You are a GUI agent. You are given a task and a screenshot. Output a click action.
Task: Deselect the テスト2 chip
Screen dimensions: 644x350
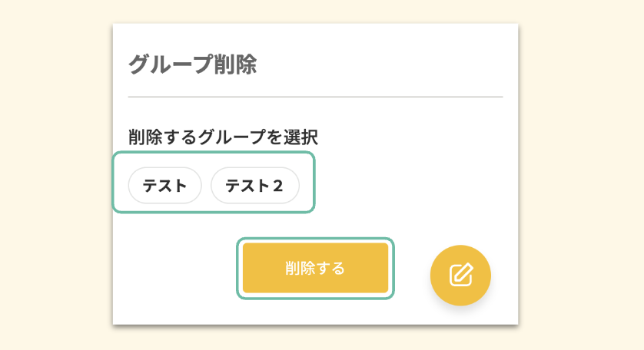pos(254,186)
